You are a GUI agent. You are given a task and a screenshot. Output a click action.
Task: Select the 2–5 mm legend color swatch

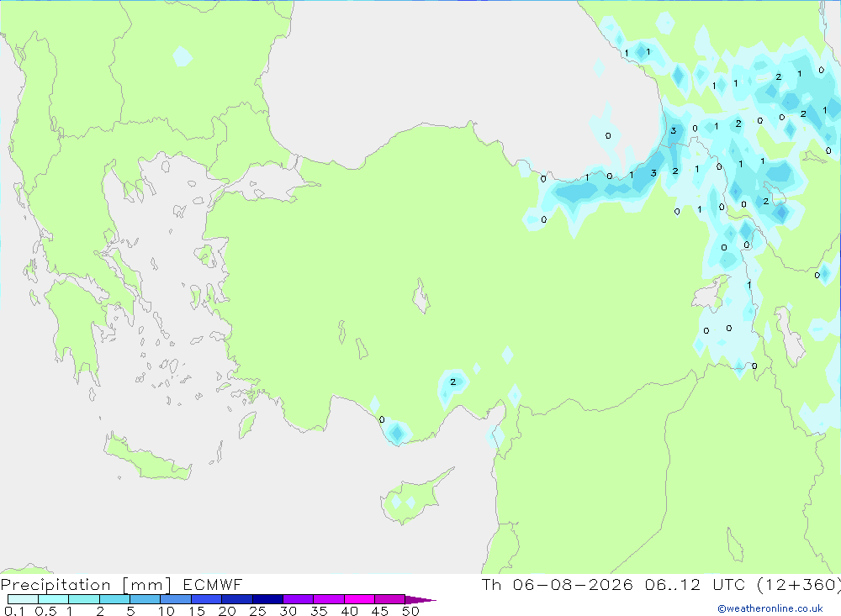(114, 599)
